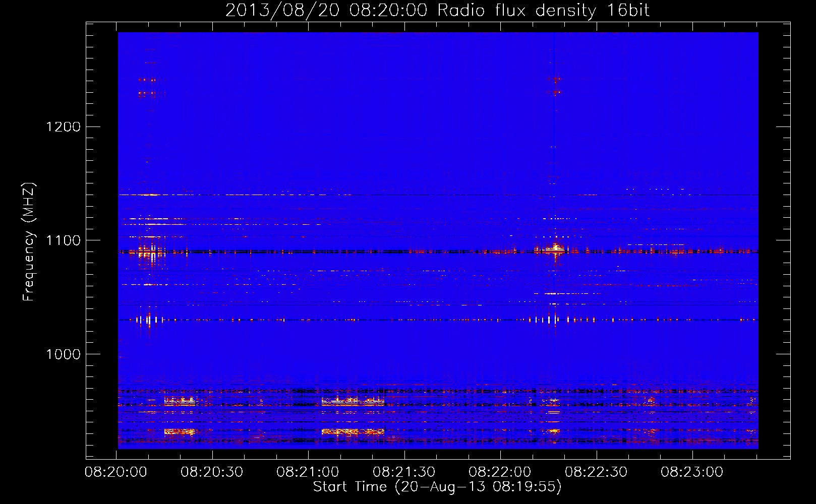Click the plot title '2013/08/20 08:20:00 Radio flux density 16bit'

tap(437, 11)
